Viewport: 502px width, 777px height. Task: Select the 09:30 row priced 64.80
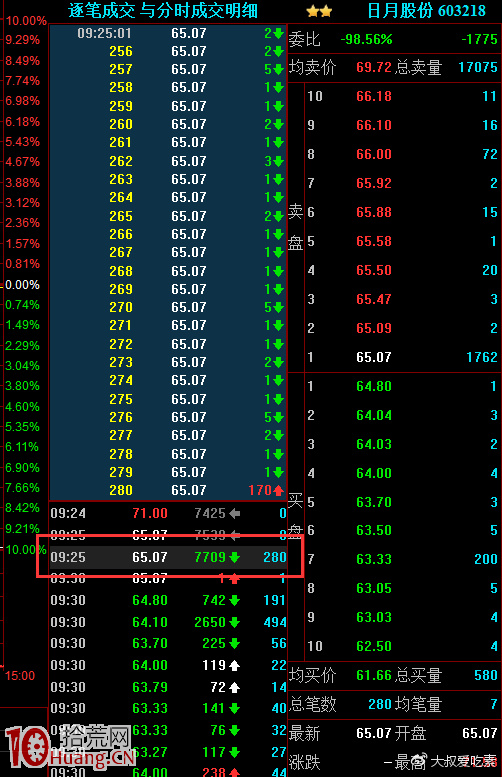coord(168,601)
